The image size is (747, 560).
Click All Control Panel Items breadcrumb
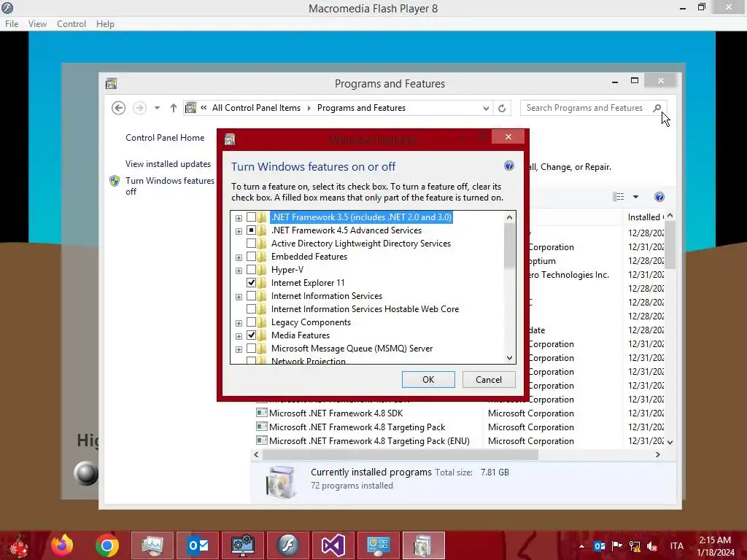pyautogui.click(x=256, y=108)
